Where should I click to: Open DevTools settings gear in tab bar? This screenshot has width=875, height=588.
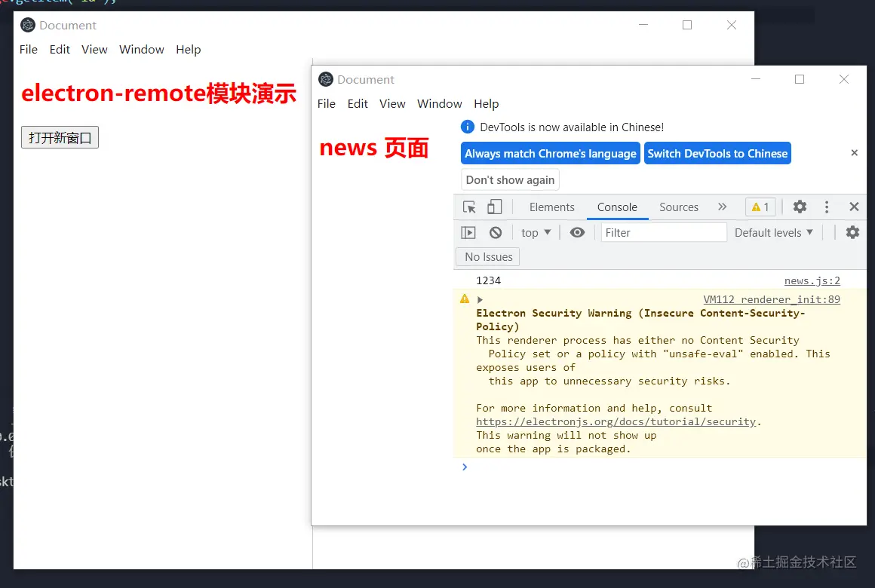coord(800,207)
